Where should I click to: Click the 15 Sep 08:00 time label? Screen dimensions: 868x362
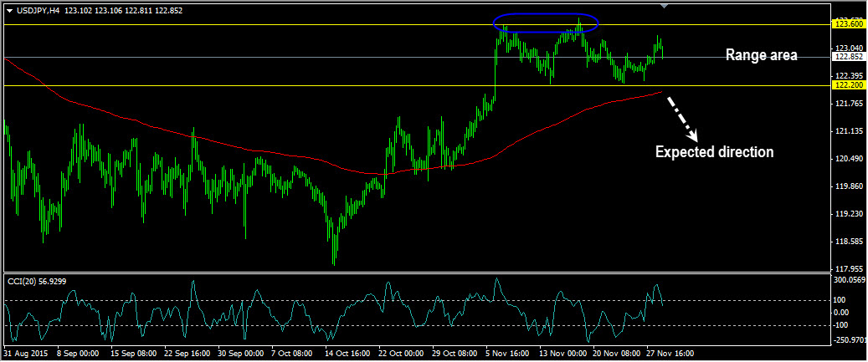coord(131,353)
